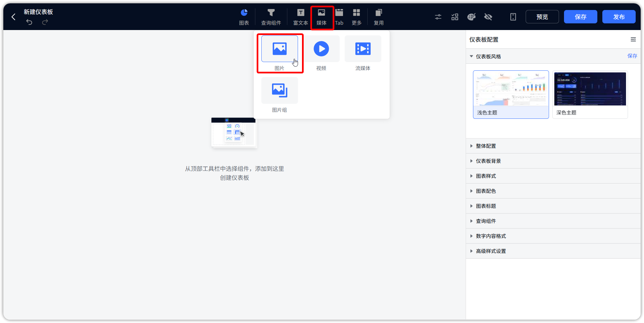
Task: Click the back arrow beside 新建仪表板
Action: (13, 17)
